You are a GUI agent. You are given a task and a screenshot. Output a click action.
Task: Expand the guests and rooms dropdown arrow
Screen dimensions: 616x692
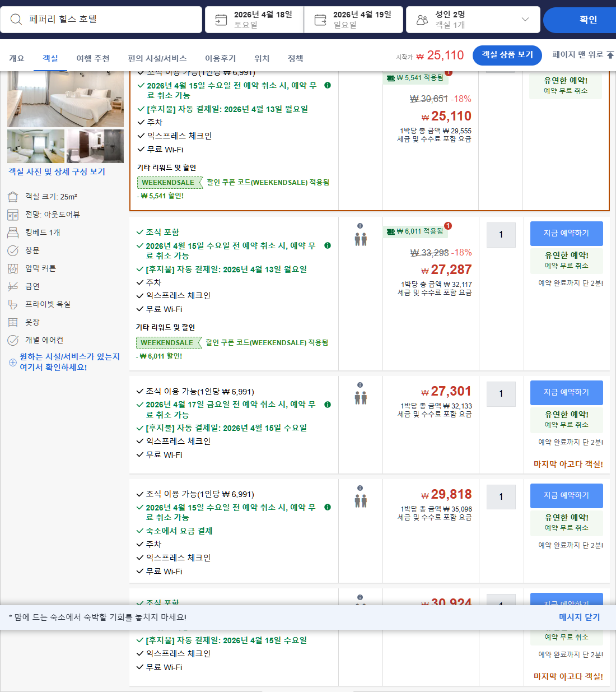(525, 20)
